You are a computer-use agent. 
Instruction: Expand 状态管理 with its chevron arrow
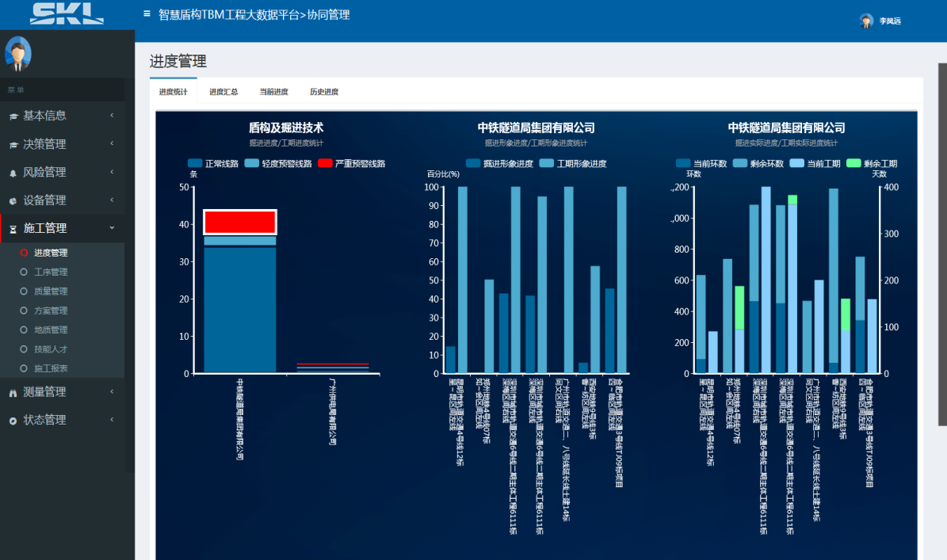[112, 419]
